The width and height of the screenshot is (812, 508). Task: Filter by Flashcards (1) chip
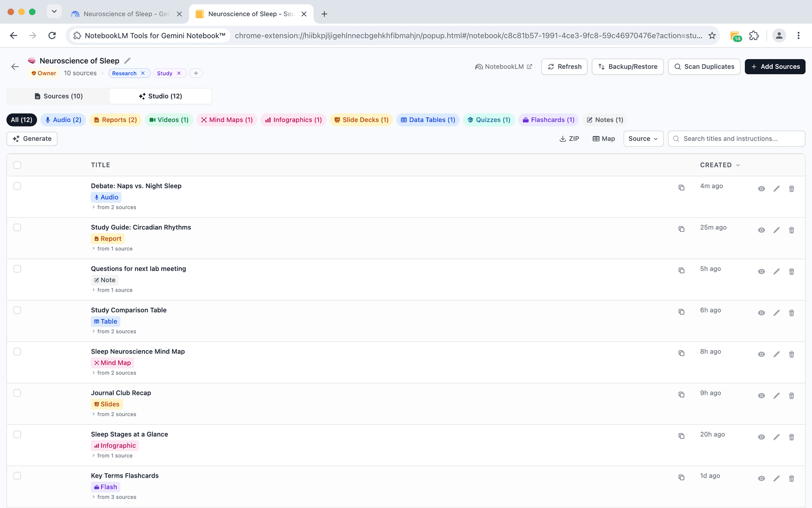549,120
